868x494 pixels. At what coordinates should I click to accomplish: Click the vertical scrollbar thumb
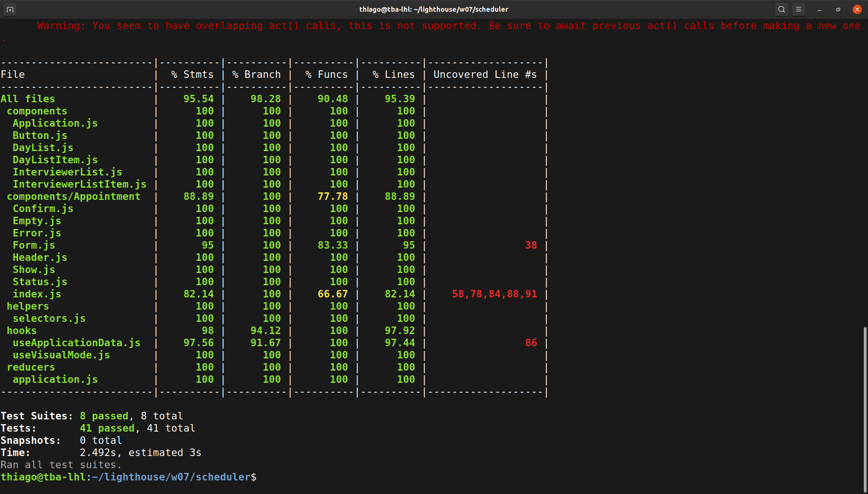point(865,409)
